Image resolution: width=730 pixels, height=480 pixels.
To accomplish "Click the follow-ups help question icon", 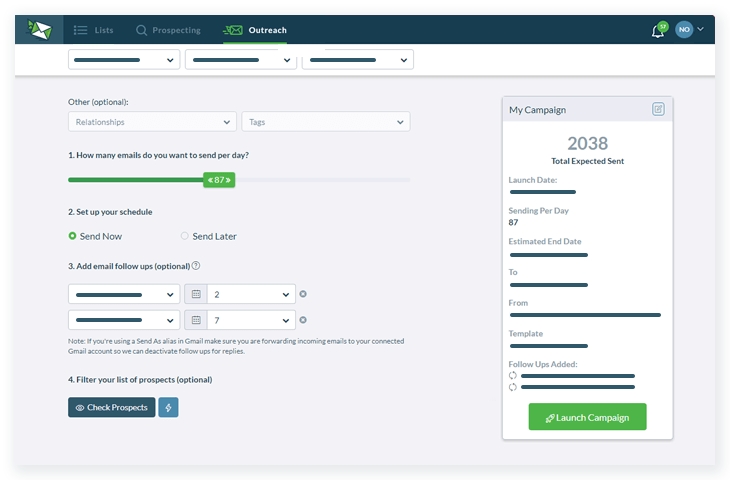I will coord(196,266).
